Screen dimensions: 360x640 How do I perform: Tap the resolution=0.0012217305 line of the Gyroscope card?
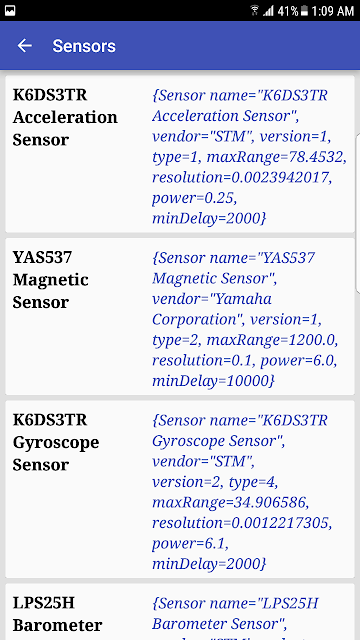click(x=242, y=523)
